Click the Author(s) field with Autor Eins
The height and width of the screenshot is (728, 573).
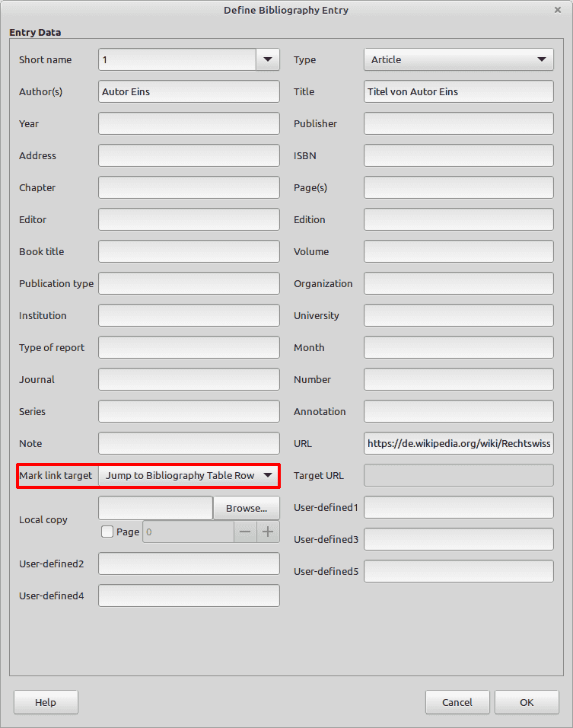[189, 91]
